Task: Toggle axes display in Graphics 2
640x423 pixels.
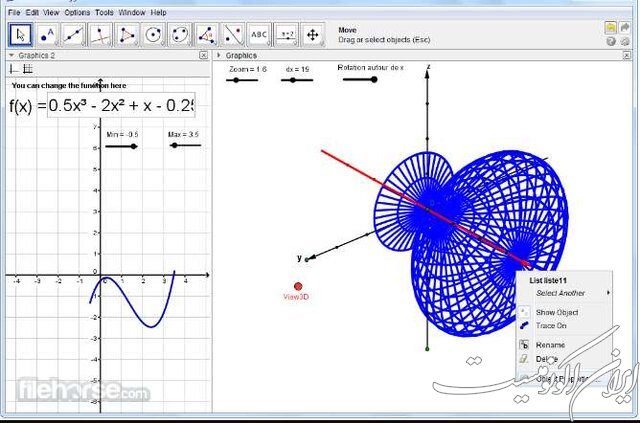Action: click(14, 69)
